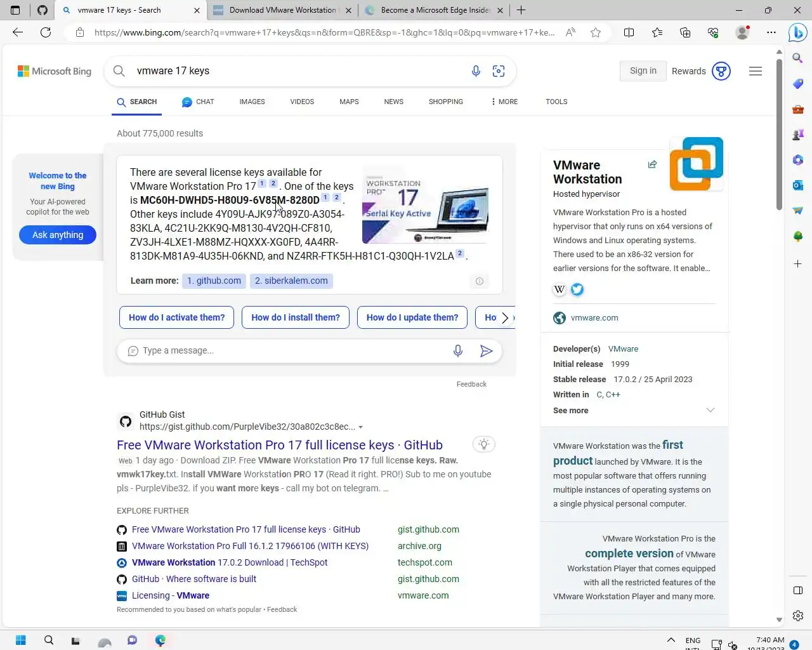The width and height of the screenshot is (812, 650).
Task: Share the VMware Workstation card
Action: coord(652,164)
